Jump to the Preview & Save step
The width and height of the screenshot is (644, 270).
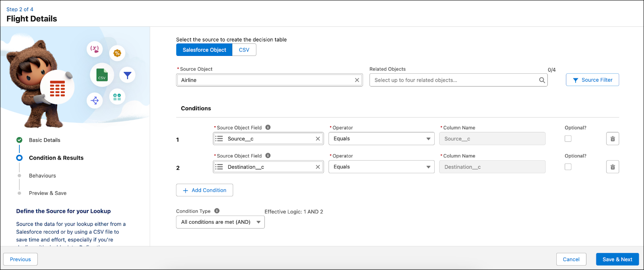click(47, 193)
